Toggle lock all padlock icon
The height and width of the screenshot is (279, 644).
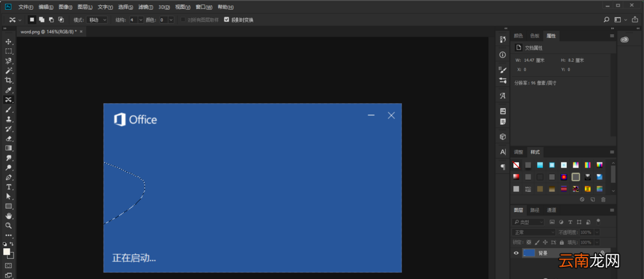point(562,242)
